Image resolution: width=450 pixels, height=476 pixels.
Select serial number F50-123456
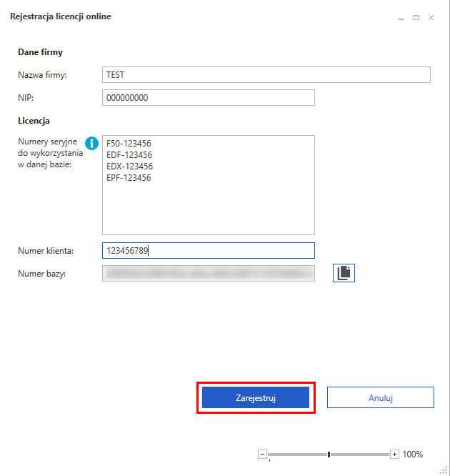pos(129,143)
